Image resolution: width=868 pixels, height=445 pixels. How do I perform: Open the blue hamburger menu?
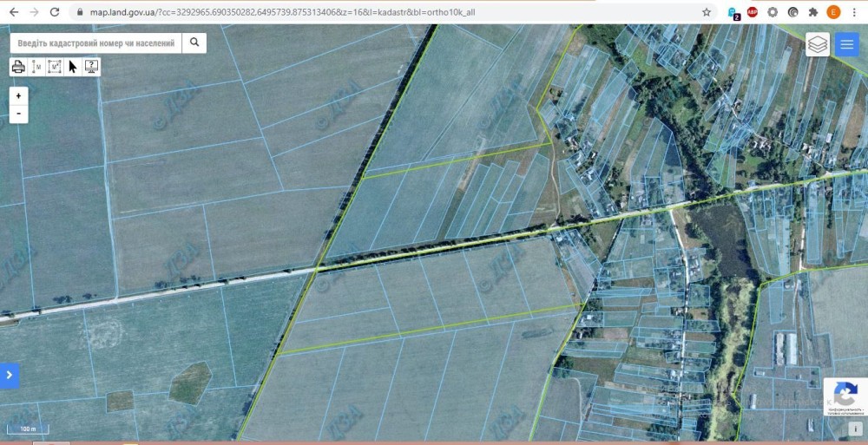click(x=846, y=44)
